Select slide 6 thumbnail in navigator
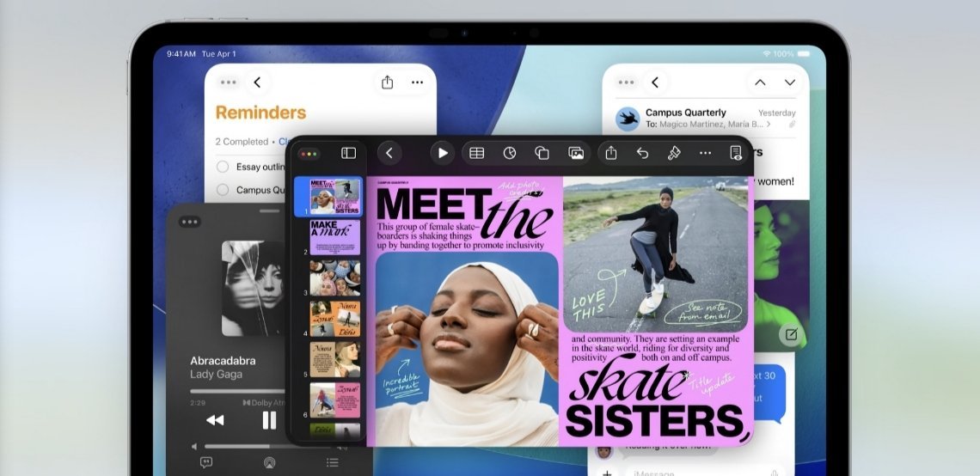980x476 pixels. (335, 400)
